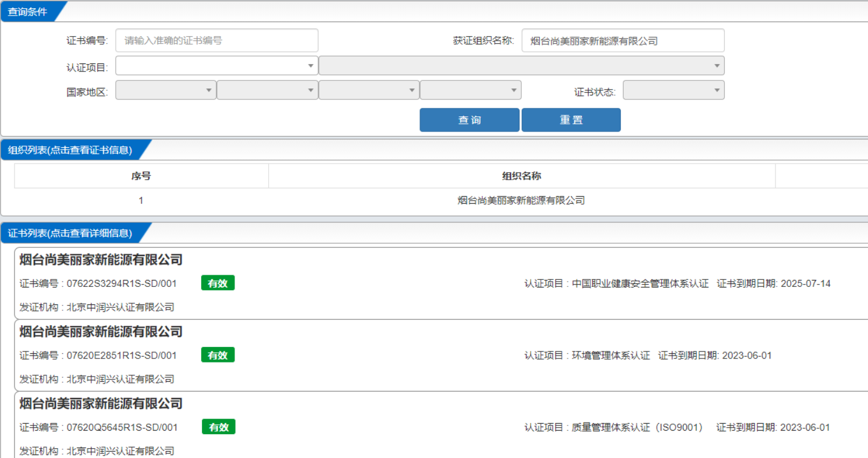Click the 有效 badge beside 07620E2851R1S-SD/001

point(218,355)
